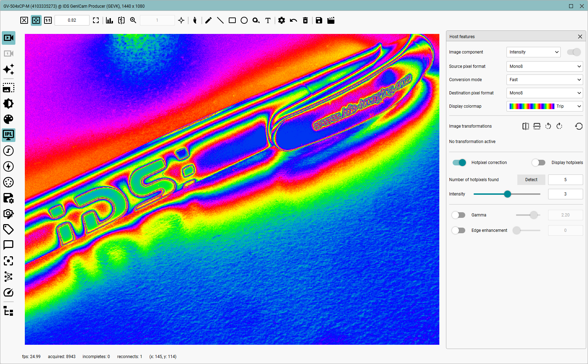Screen dimensions: 588x364
Task: Turn on Gamma correction
Action: [x=458, y=215]
